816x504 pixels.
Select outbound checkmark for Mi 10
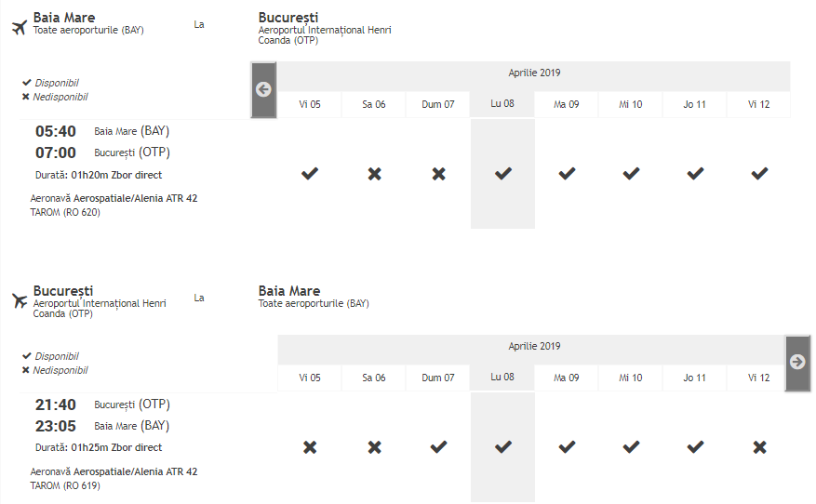631,173
